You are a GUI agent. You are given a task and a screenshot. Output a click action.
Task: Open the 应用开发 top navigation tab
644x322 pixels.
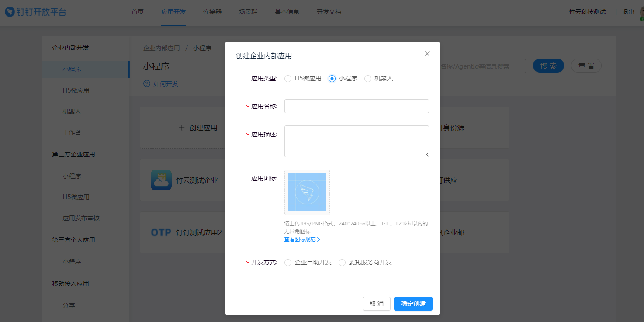(x=173, y=12)
